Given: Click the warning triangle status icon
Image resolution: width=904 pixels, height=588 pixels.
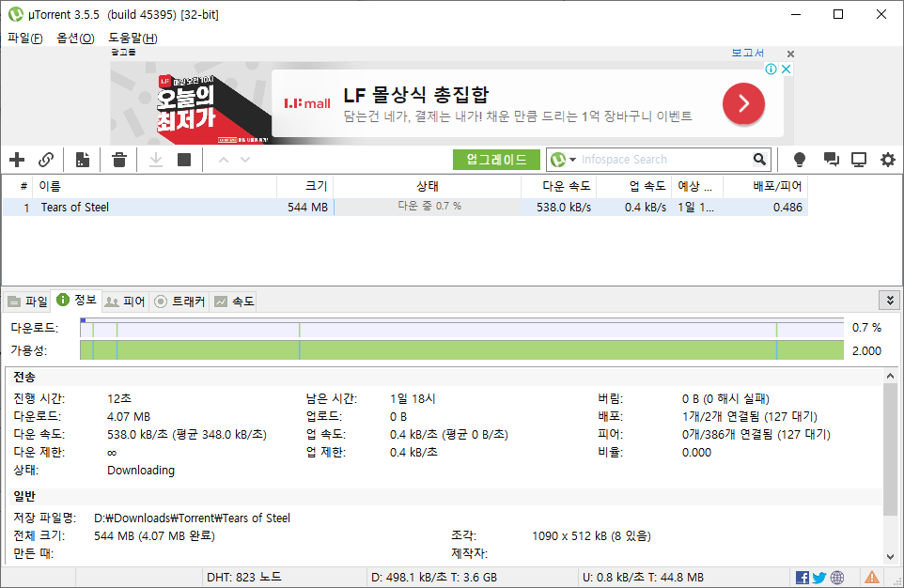Looking at the screenshot, I should (872, 577).
